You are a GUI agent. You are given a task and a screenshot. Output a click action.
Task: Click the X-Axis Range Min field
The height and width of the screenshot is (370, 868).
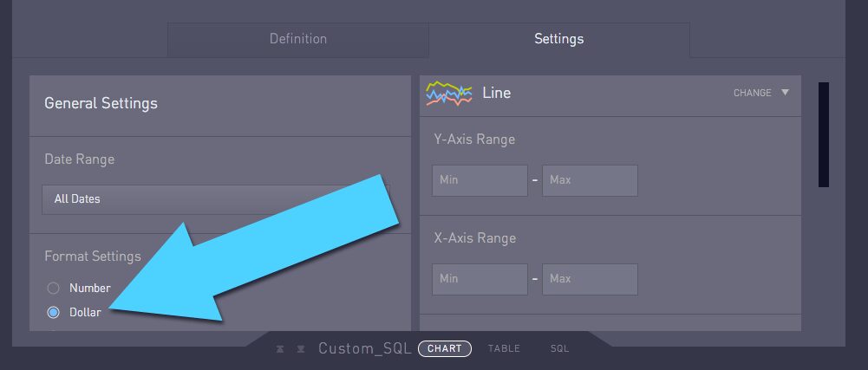480,279
